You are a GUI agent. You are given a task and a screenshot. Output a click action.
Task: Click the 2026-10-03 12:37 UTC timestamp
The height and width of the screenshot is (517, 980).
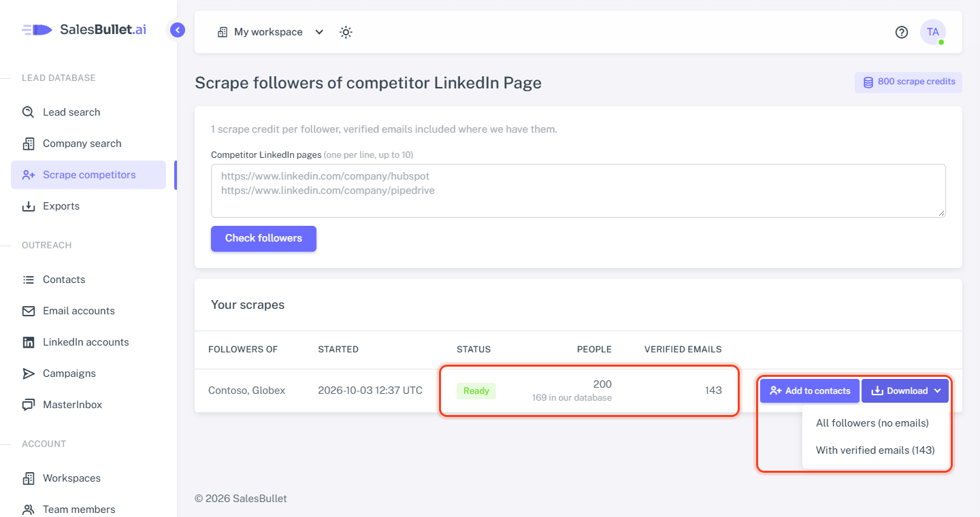click(x=370, y=390)
